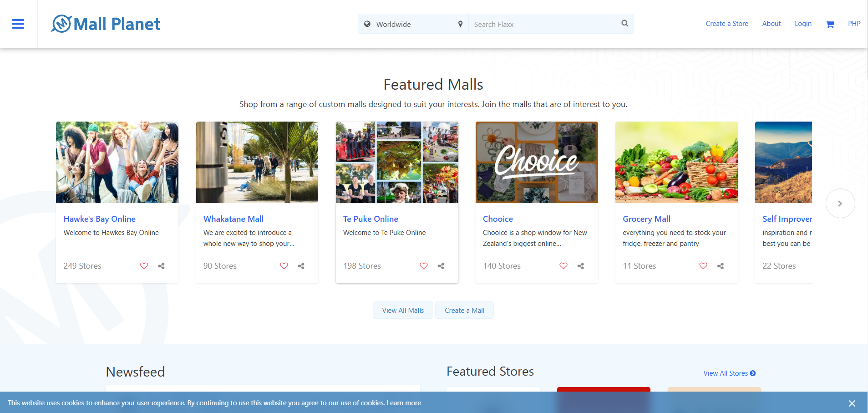Image resolution: width=868 pixels, height=413 pixels.
Task: Open Whakatāne Mall title link
Action: [x=233, y=219]
